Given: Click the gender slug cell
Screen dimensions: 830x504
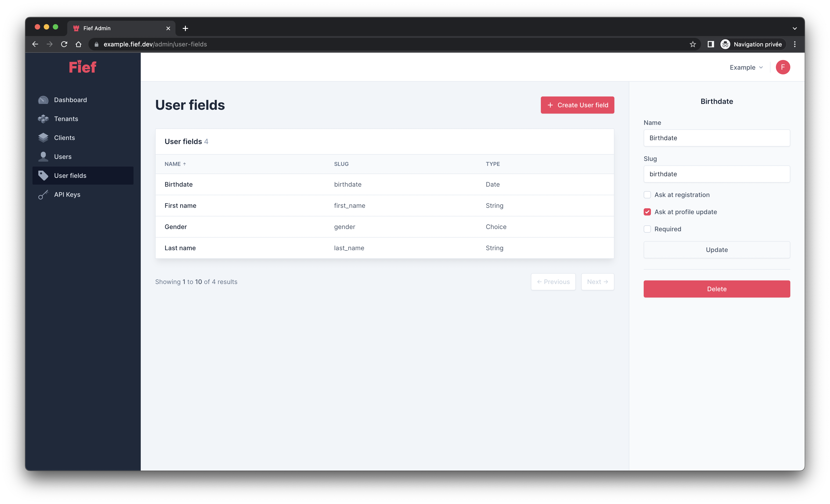Looking at the screenshot, I should [344, 227].
